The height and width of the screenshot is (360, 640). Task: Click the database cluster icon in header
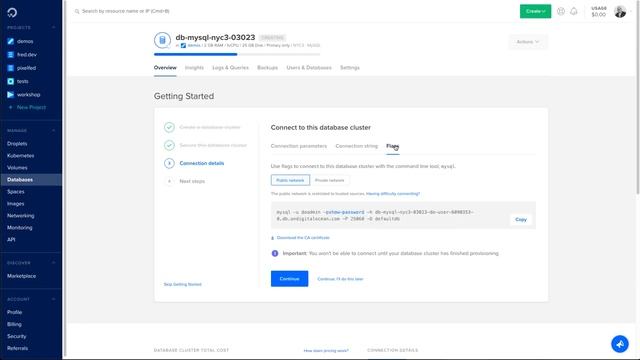click(162, 40)
